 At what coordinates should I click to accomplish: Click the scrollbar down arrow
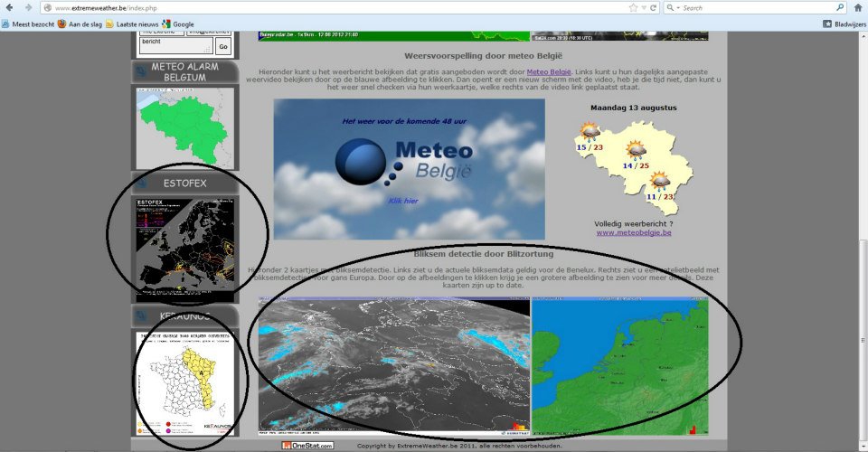tap(863, 447)
